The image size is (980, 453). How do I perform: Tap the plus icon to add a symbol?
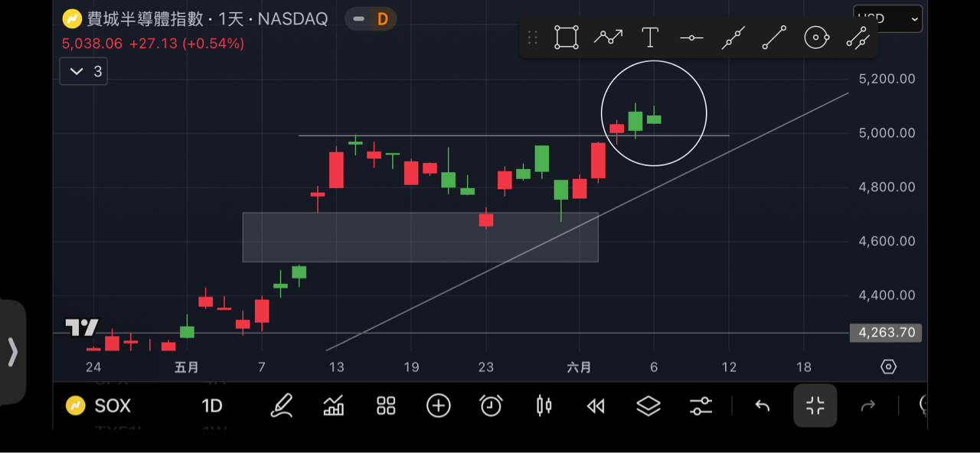439,406
